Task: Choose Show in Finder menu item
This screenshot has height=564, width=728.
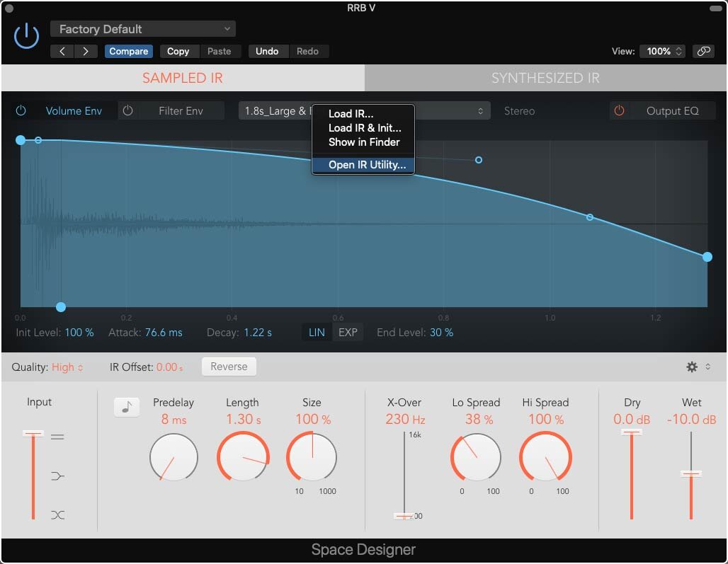Action: click(x=364, y=142)
